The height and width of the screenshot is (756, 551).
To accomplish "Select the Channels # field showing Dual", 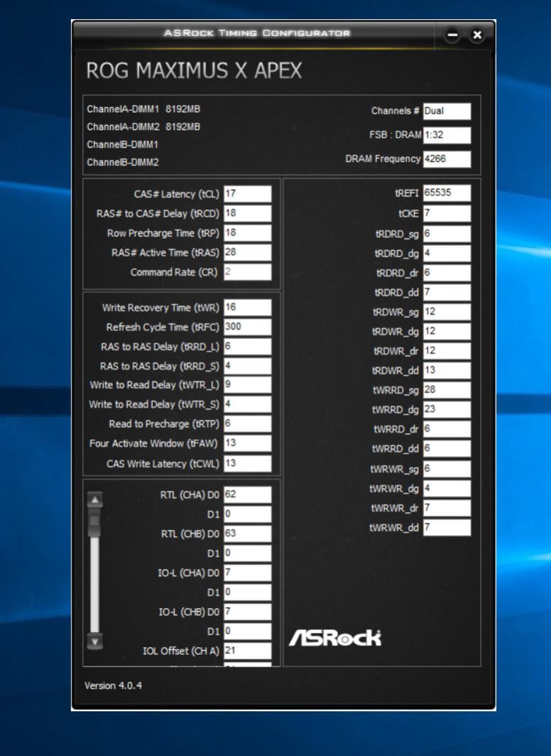I will [x=447, y=111].
